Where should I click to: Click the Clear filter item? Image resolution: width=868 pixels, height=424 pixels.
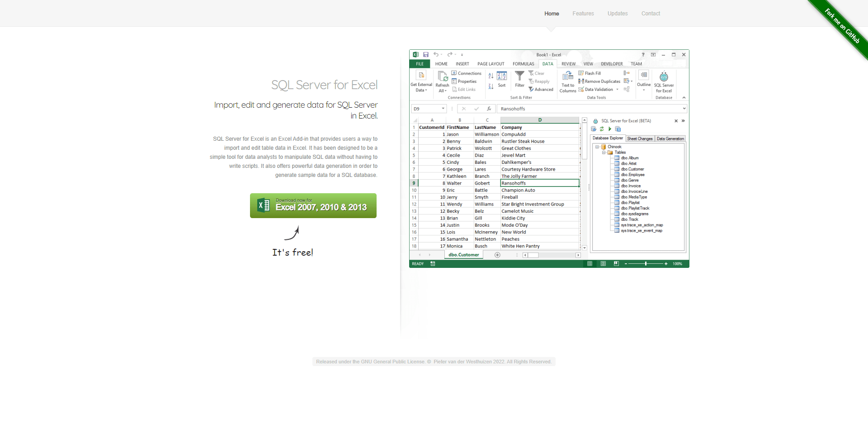pyautogui.click(x=536, y=73)
